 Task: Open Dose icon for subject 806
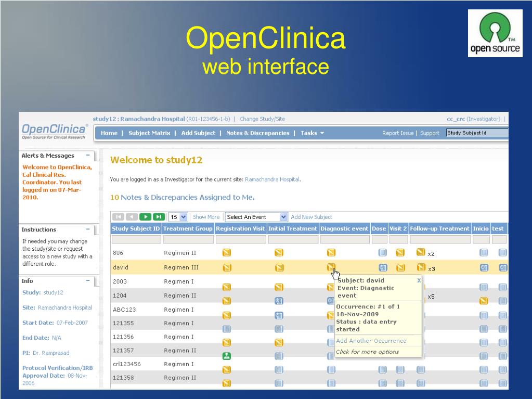382,252
